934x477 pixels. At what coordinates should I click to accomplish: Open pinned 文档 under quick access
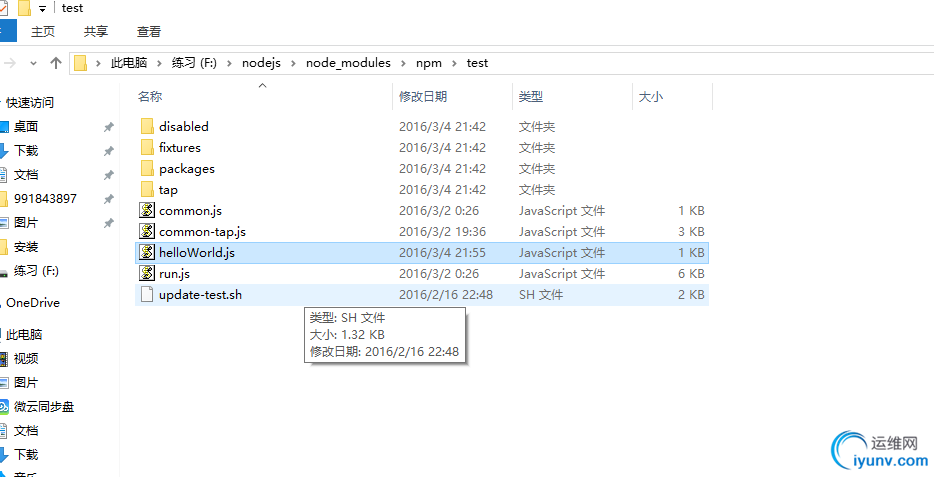pos(26,174)
